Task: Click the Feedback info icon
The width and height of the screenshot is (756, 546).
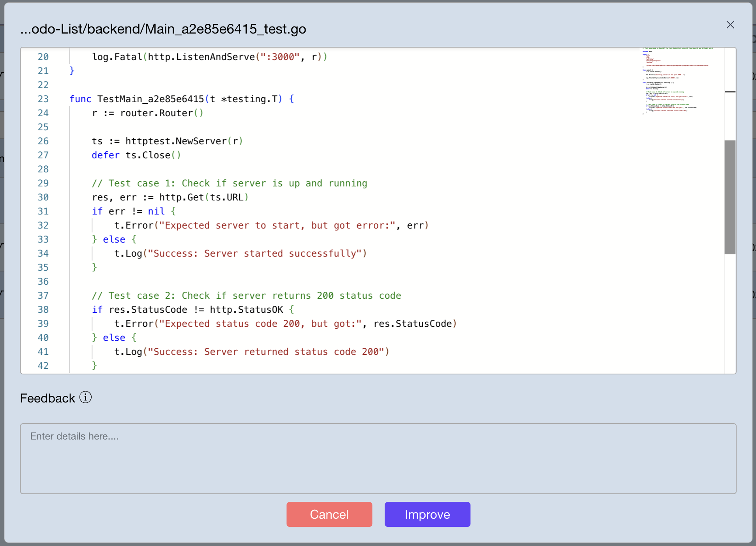Action: 85,397
